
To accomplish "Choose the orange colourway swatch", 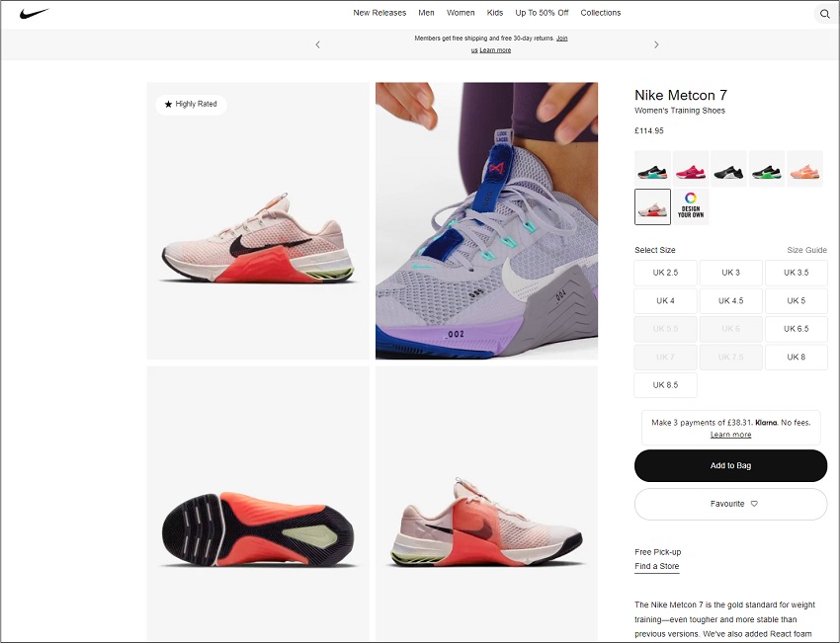I will point(804,169).
